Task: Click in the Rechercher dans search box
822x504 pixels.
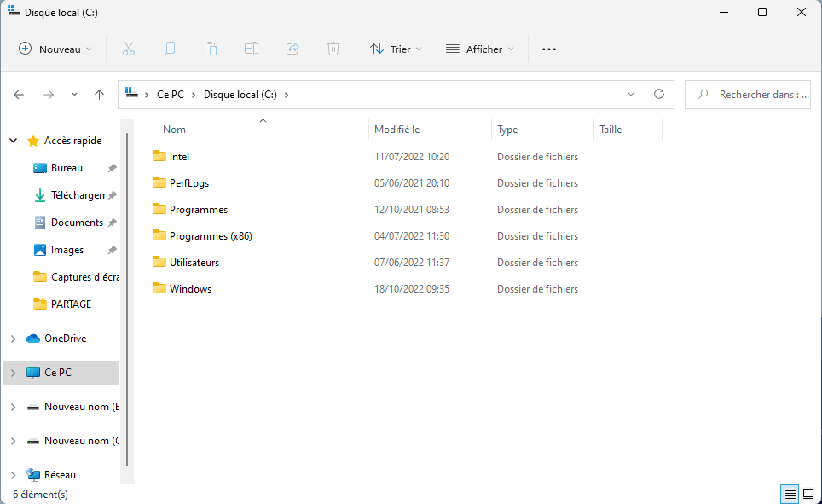Action: 748,95
